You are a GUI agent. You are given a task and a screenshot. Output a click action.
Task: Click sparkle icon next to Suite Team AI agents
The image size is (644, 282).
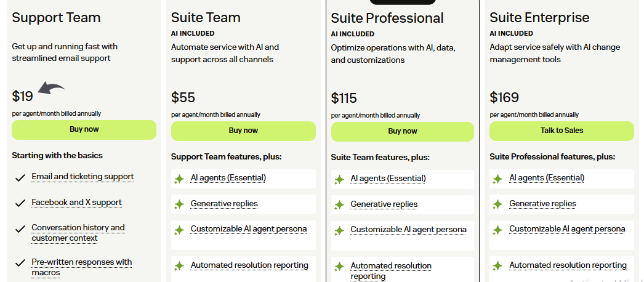(179, 179)
